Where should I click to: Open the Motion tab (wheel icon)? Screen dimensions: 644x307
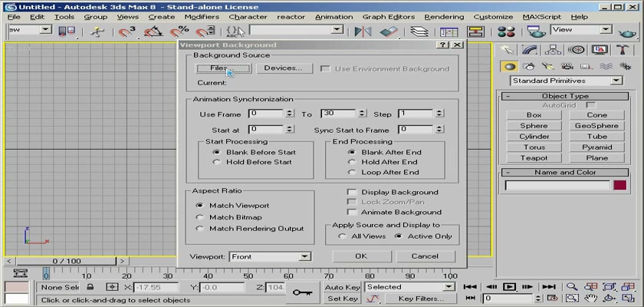pyautogui.click(x=577, y=50)
